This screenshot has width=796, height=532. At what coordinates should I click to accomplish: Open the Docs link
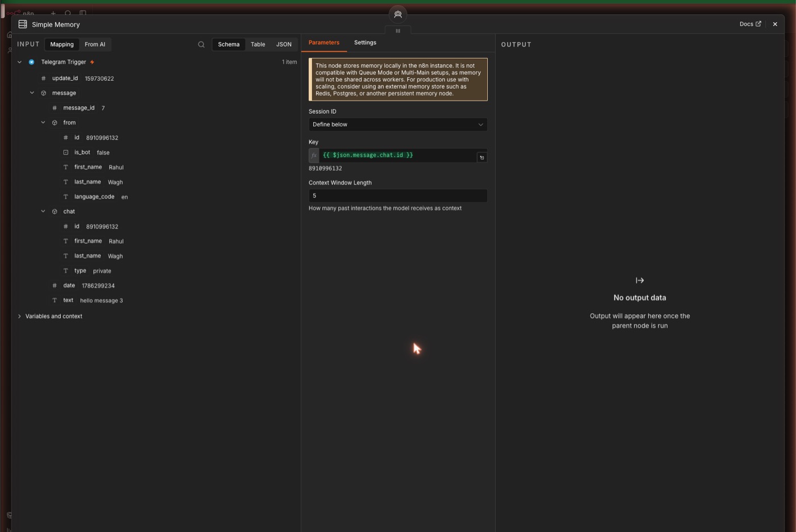(750, 24)
